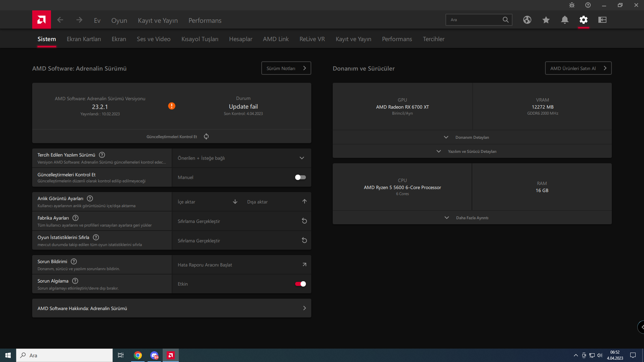644x362 pixels.
Task: Disable the Sorun Algılama toggle
Action: point(300,284)
